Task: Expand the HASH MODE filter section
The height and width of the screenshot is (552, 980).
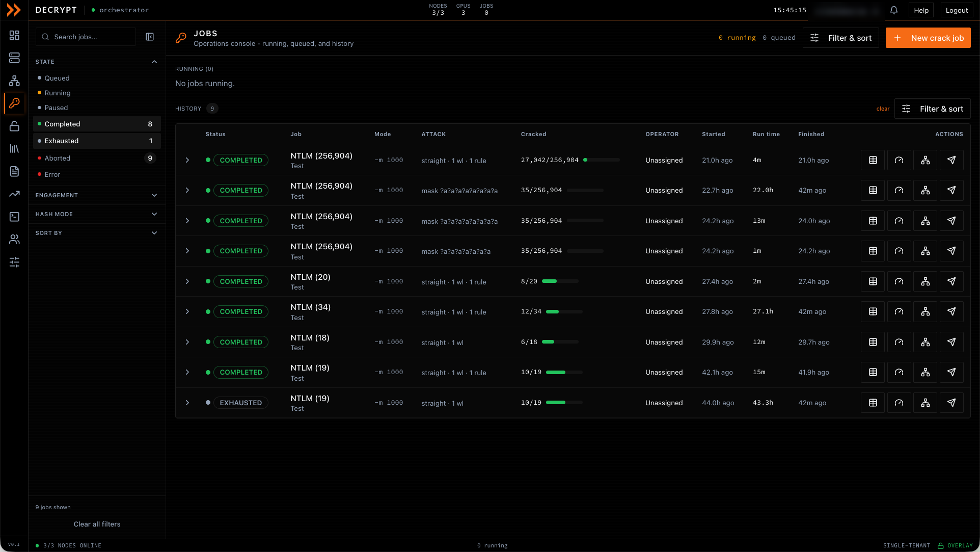Action: click(97, 214)
